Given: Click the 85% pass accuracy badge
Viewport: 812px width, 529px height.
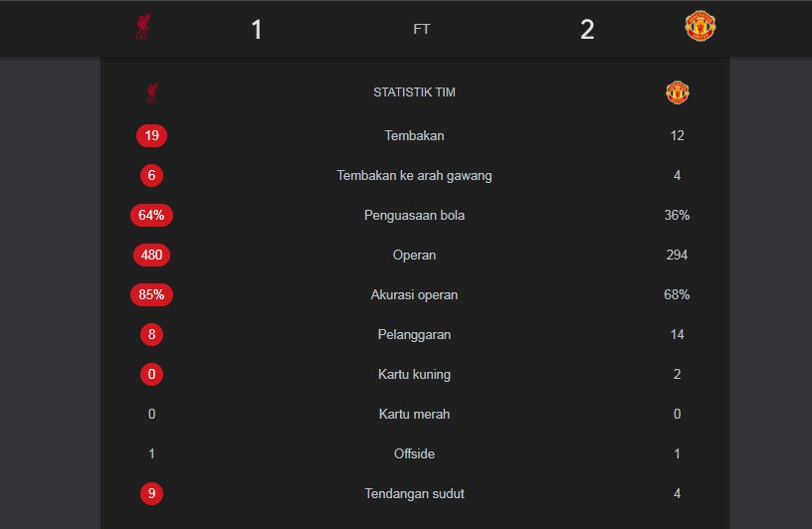Looking at the screenshot, I should point(151,294).
